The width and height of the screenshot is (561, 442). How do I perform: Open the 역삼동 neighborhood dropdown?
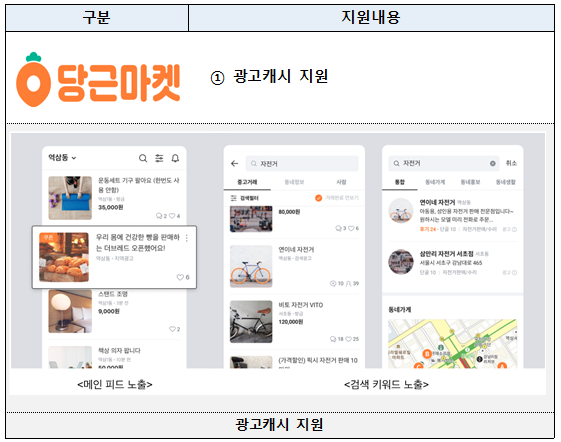pos(62,157)
